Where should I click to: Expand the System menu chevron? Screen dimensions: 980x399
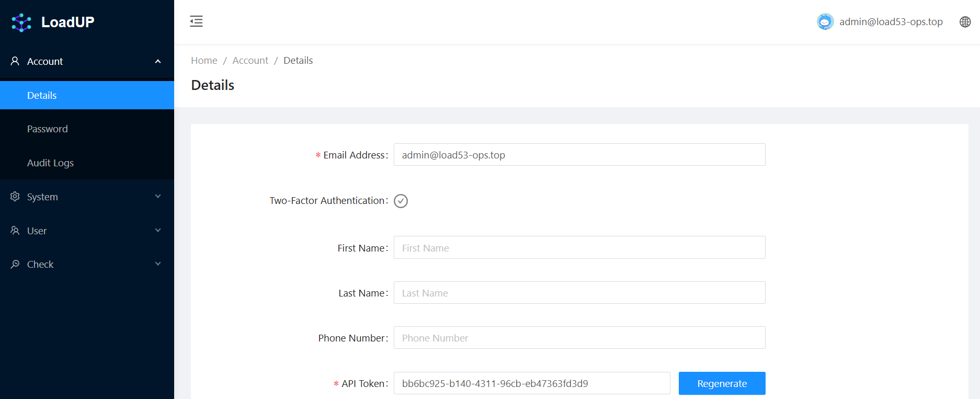pyautogui.click(x=158, y=197)
